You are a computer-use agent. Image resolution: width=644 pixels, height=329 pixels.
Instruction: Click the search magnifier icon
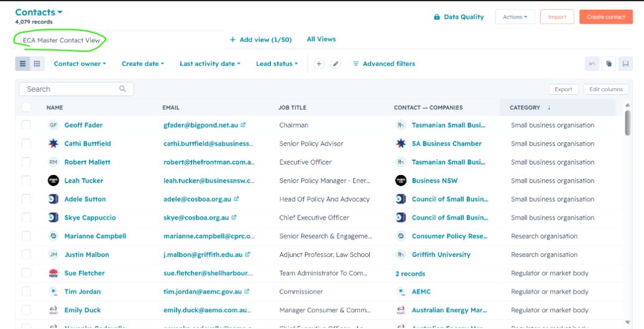click(122, 89)
